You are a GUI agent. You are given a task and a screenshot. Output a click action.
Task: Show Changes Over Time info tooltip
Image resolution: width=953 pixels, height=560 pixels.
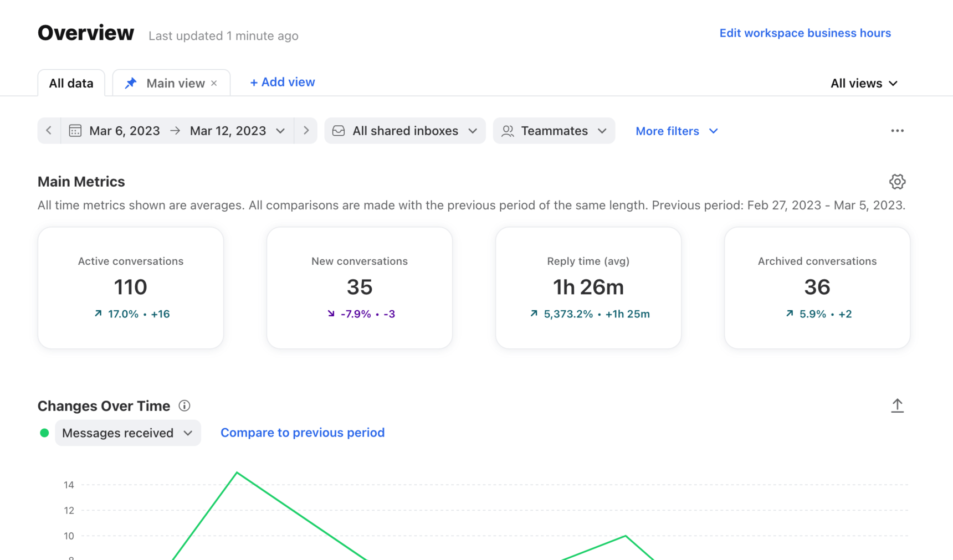tap(185, 405)
